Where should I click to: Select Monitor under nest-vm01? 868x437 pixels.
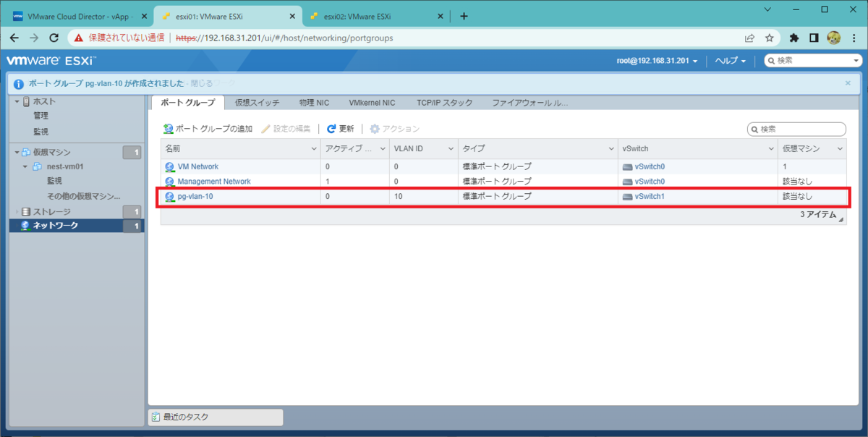54,181
